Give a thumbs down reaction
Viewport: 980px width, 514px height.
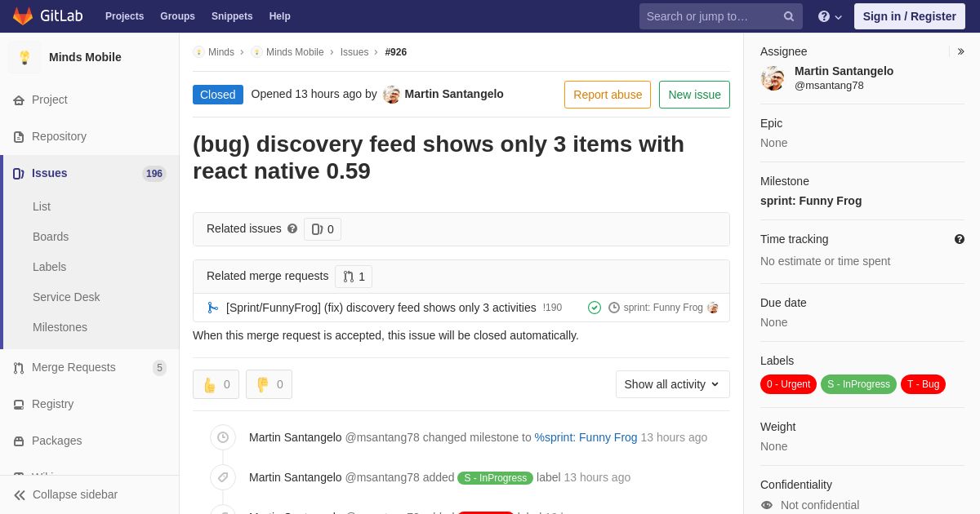(269, 384)
